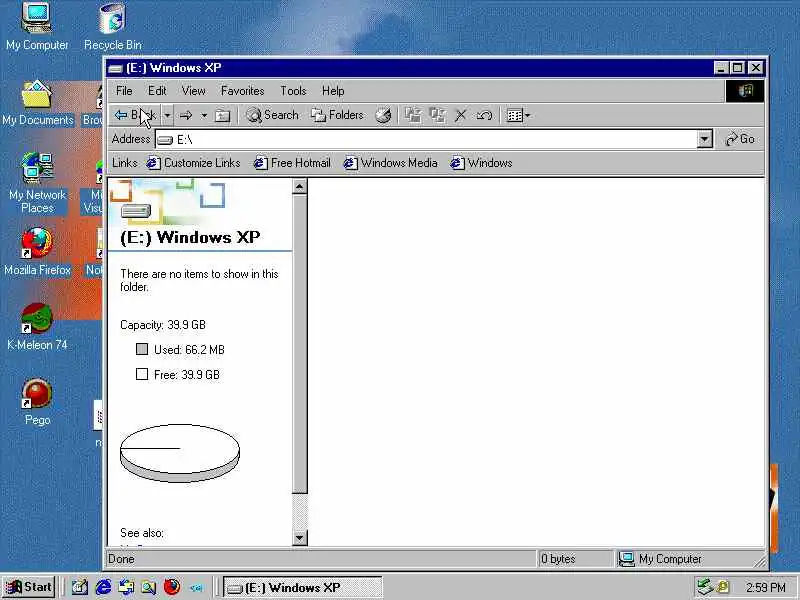Screen dimensions: 800x600
Task: Click the last small quick launch icon
Action: coord(196,588)
